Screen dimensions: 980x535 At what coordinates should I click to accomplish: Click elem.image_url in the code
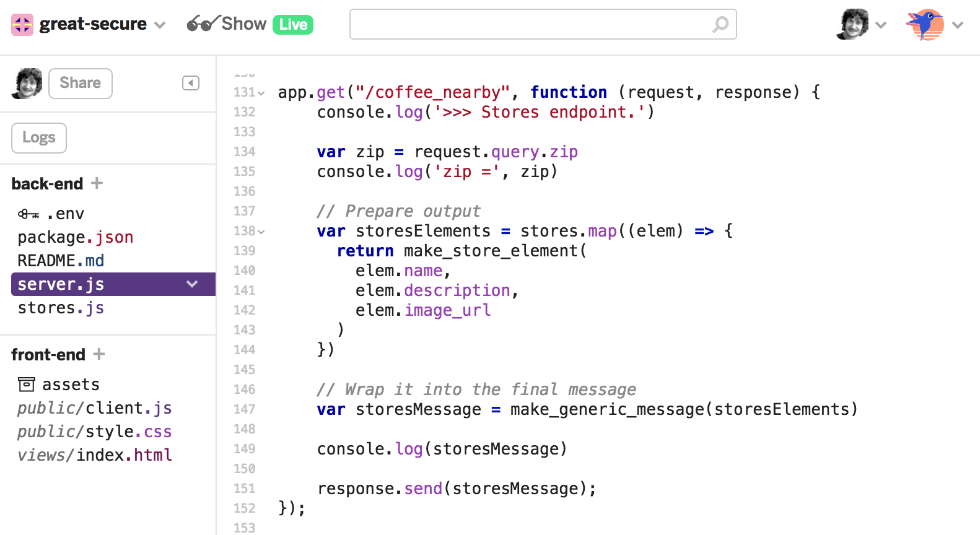[423, 310]
